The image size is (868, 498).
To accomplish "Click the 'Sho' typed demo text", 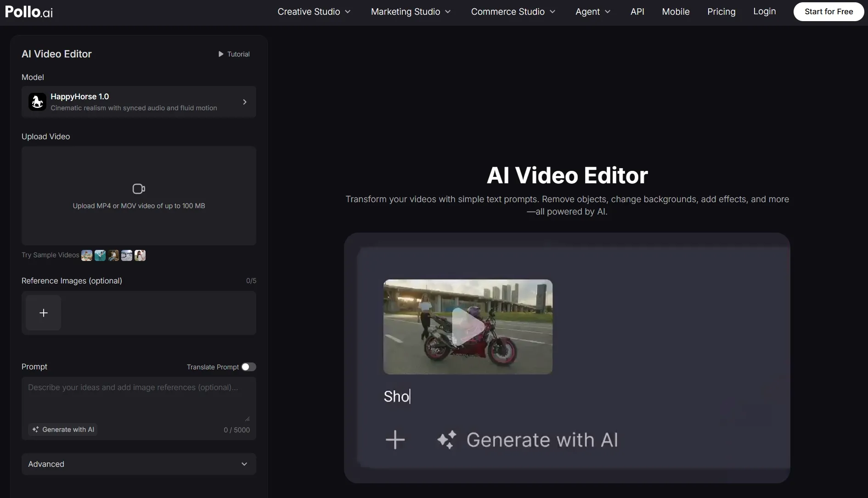I will point(397,396).
